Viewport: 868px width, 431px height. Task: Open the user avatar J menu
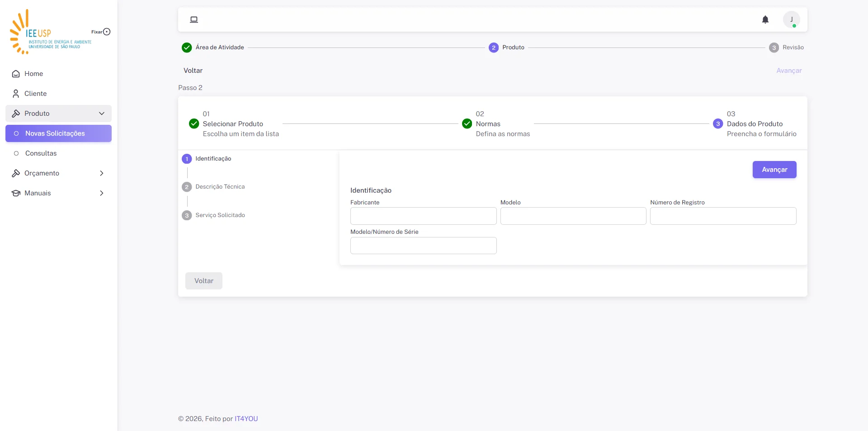pyautogui.click(x=791, y=19)
